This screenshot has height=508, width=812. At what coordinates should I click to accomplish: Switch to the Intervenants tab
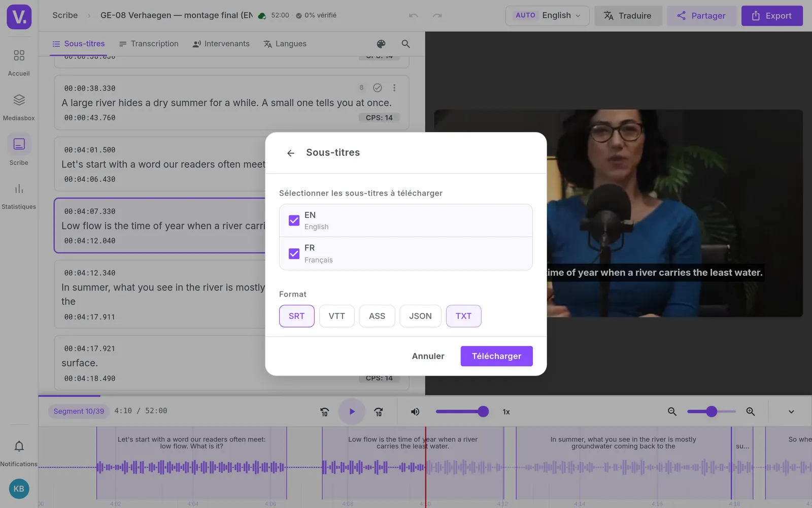(x=221, y=44)
